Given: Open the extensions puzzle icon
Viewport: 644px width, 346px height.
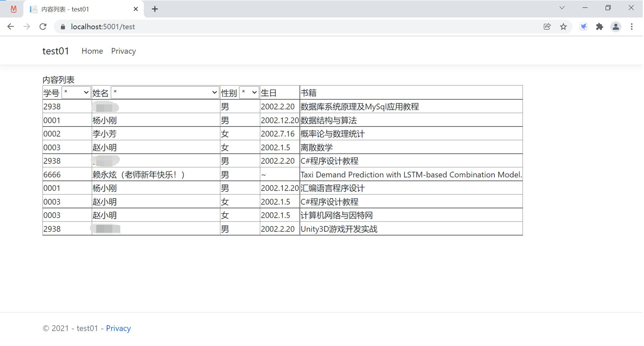Looking at the screenshot, I should click(x=599, y=26).
